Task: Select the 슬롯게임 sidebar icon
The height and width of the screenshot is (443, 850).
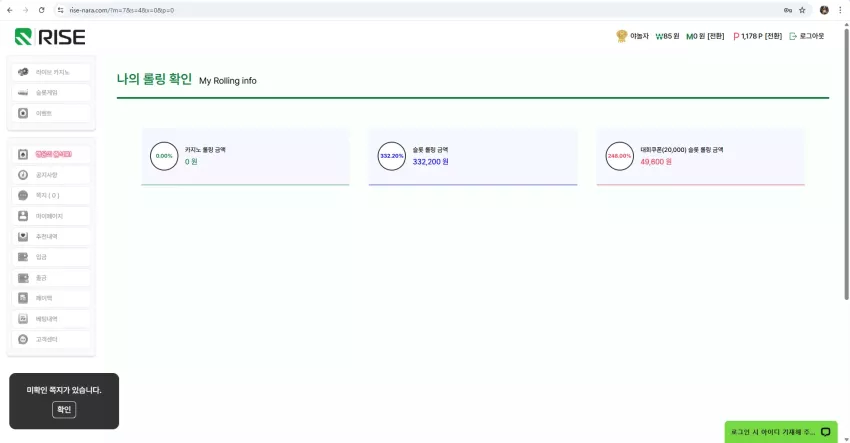Action: [x=23, y=93]
